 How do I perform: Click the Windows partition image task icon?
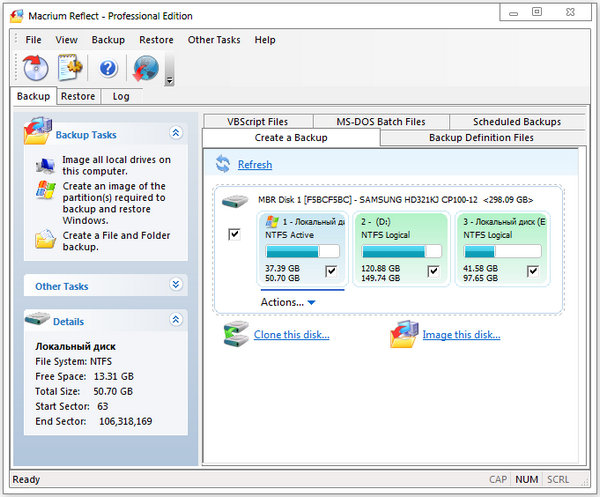(45, 192)
